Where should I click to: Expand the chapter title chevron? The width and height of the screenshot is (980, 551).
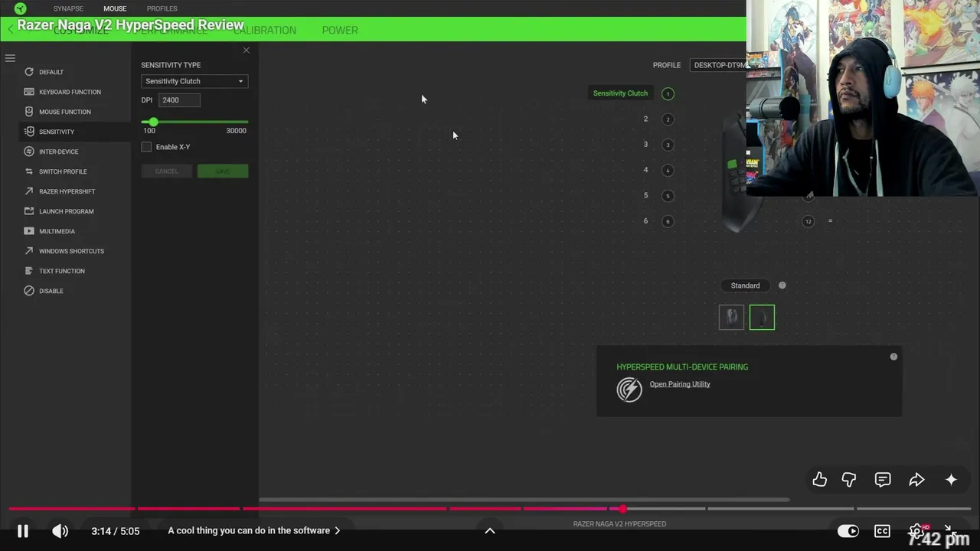337,530
